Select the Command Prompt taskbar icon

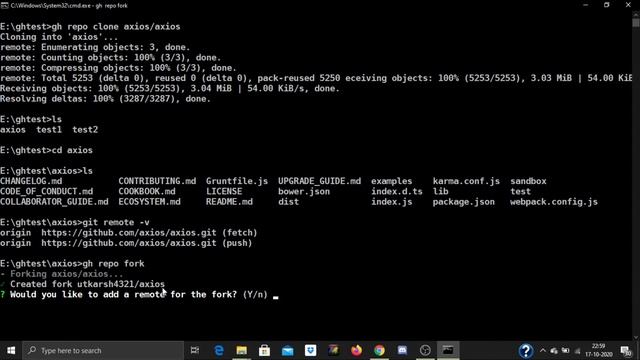(448, 350)
